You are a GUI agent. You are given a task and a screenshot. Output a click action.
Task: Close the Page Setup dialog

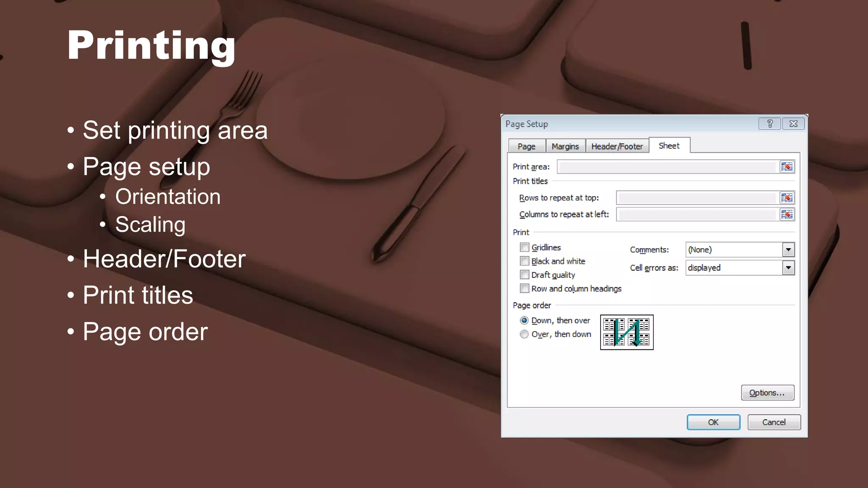tap(793, 124)
